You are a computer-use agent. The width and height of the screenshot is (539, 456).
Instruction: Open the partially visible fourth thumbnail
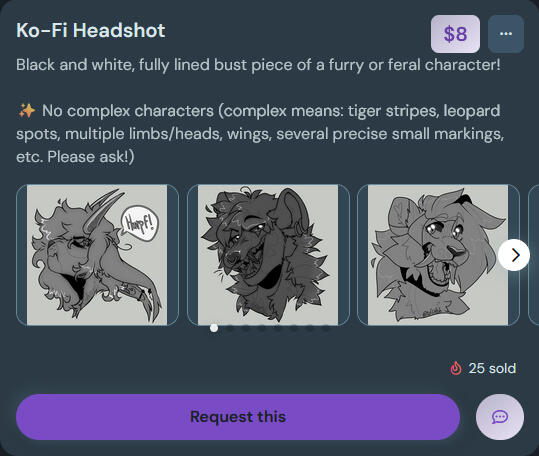(534, 255)
